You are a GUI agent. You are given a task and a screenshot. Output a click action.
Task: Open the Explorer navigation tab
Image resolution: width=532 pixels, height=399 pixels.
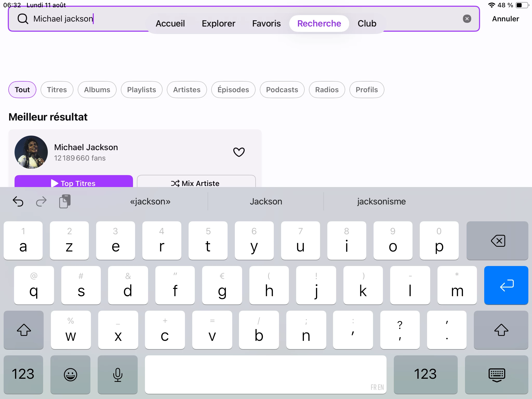pyautogui.click(x=218, y=23)
